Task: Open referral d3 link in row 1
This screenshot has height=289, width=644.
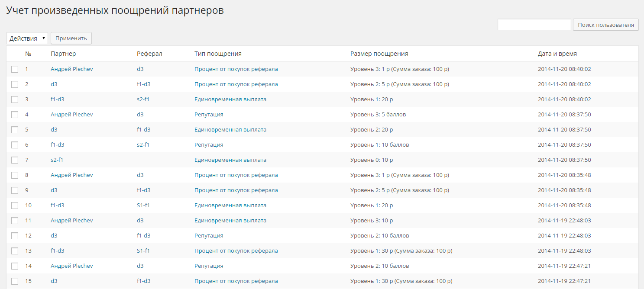Action: 140,69
